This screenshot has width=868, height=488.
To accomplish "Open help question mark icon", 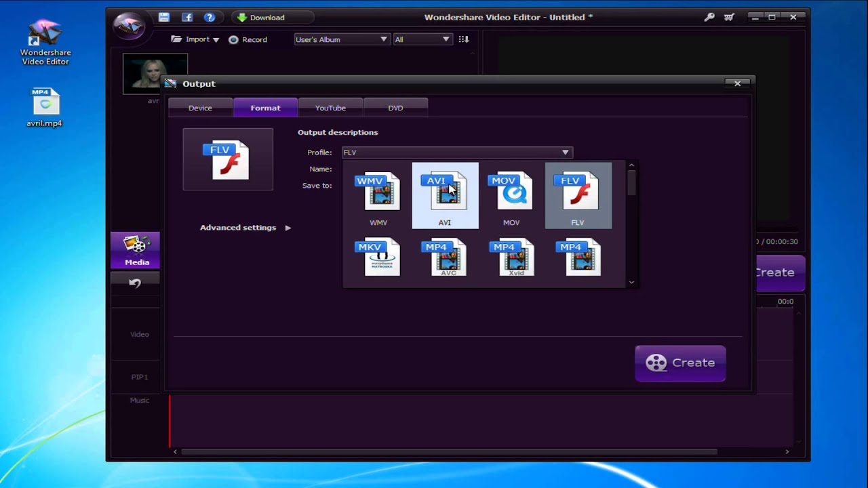I will 210,17.
